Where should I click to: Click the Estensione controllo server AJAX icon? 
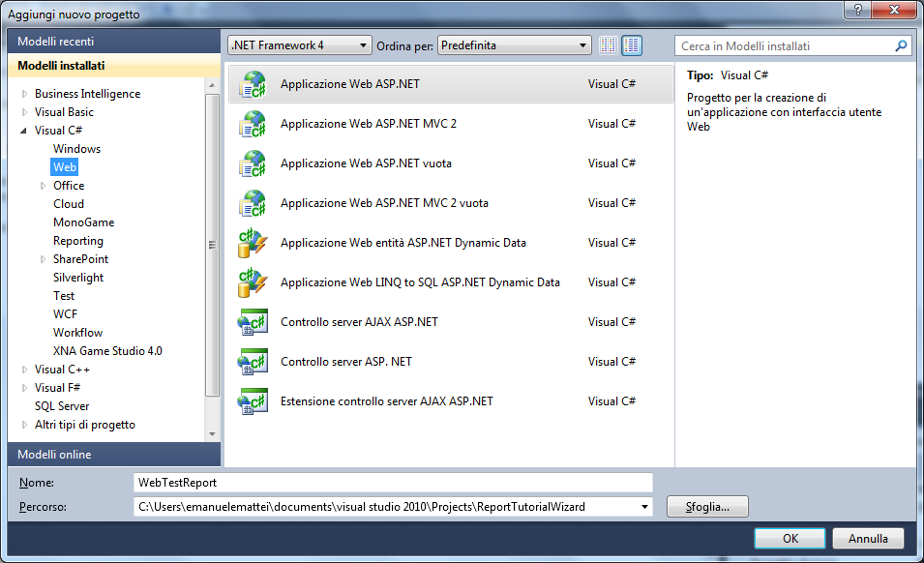[253, 401]
